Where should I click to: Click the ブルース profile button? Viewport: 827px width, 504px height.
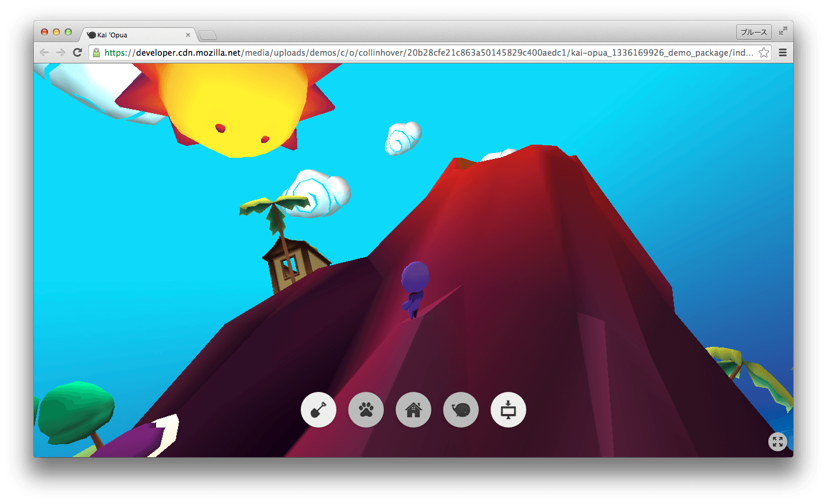point(753,32)
